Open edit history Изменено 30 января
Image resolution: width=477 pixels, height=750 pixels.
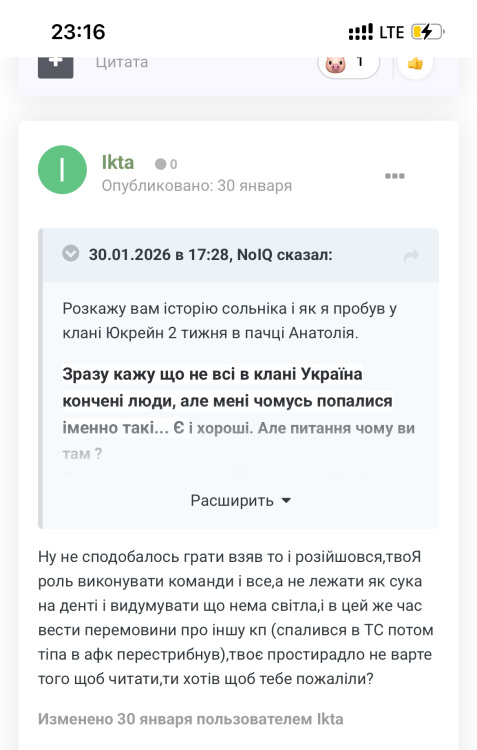click(190, 719)
